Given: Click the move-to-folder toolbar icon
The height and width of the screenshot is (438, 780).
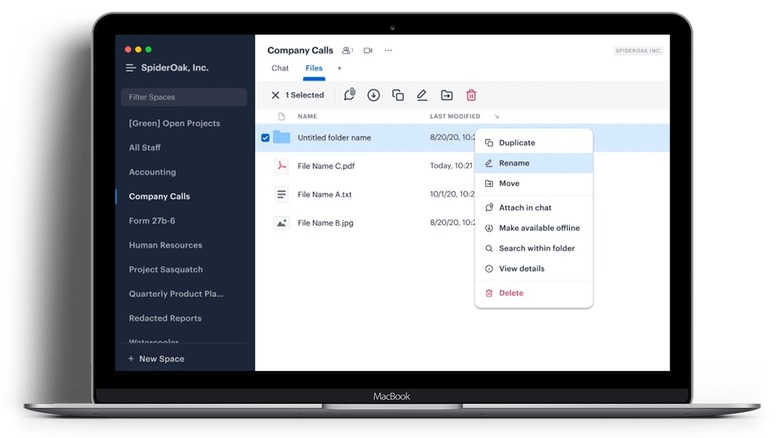Looking at the screenshot, I should click(x=446, y=95).
